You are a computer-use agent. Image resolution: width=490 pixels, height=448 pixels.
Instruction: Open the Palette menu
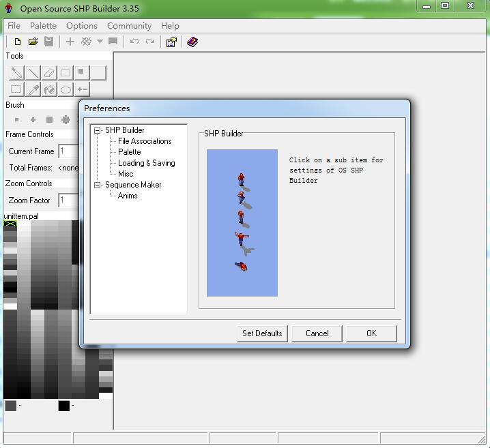[x=43, y=26]
